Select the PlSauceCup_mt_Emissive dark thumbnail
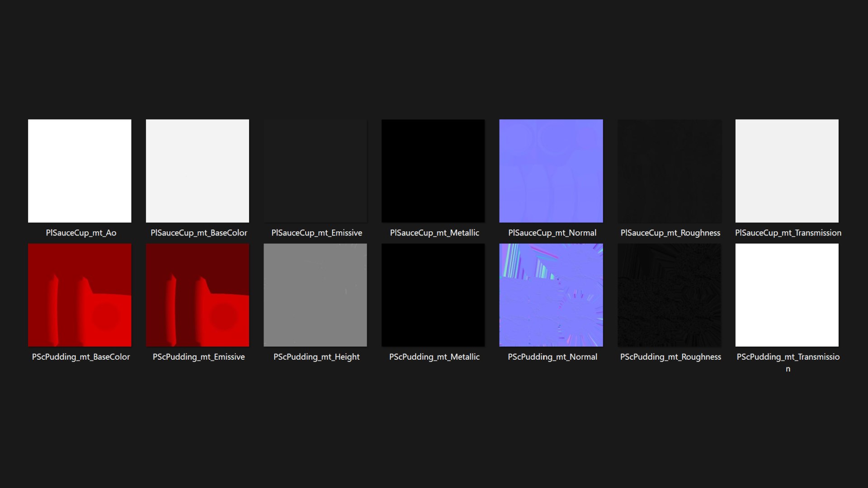Viewport: 868px width, 488px height. coord(315,171)
